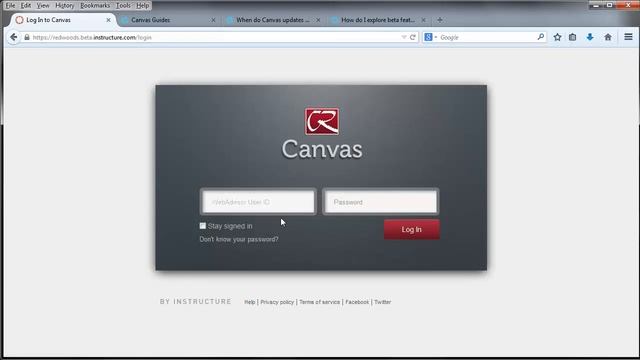Open the History menu
The width and height of the screenshot is (640, 360).
(64, 5)
